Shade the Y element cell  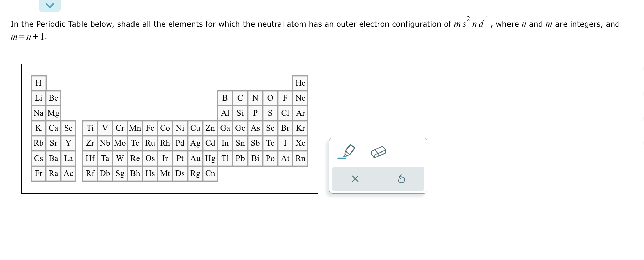(x=68, y=143)
